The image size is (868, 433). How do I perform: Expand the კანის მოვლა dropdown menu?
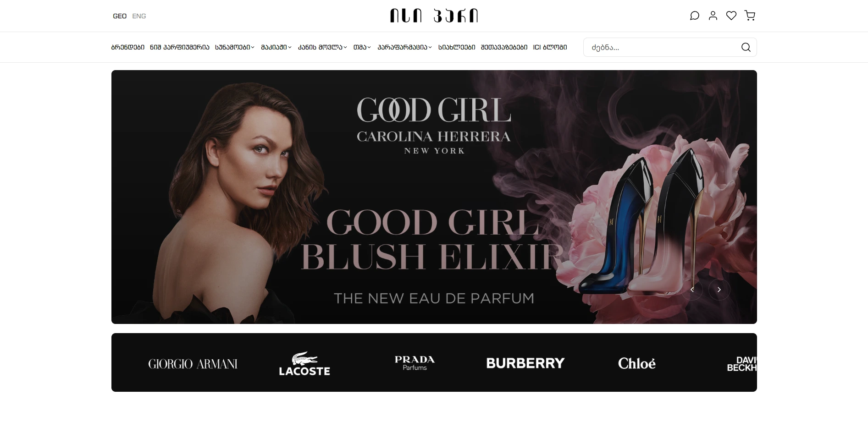[322, 47]
